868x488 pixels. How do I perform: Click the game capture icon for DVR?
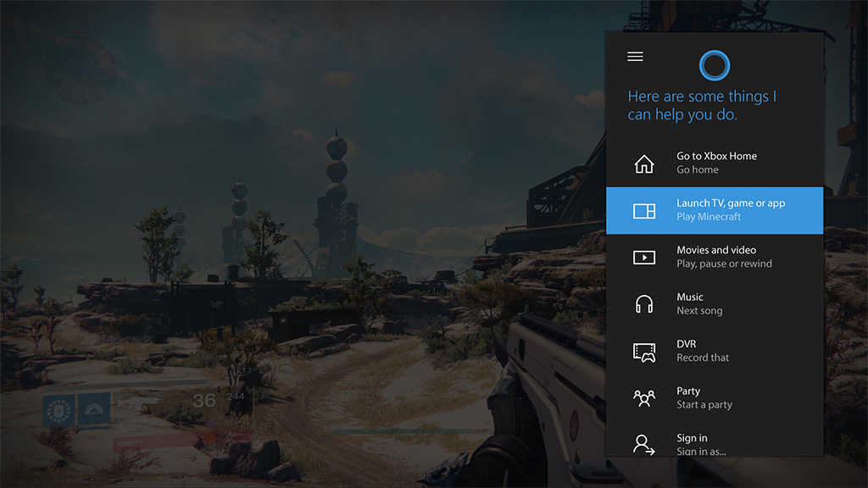(x=644, y=352)
